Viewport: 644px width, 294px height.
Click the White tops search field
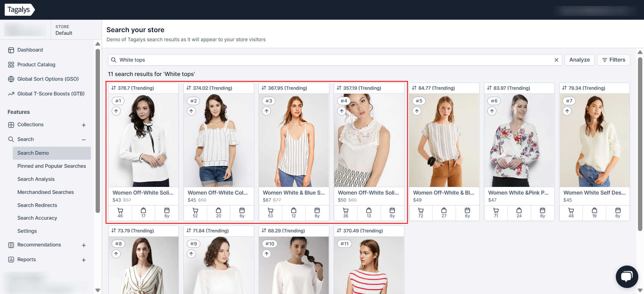335,60
